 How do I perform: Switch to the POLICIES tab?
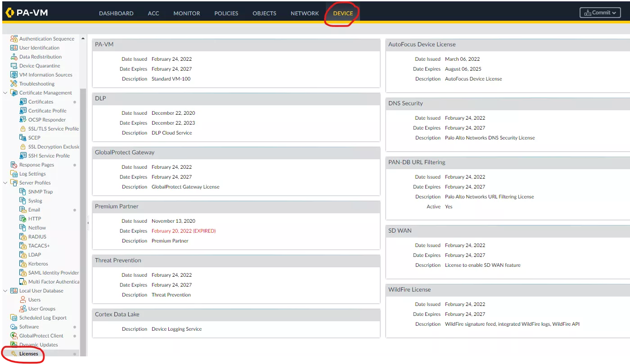point(226,13)
